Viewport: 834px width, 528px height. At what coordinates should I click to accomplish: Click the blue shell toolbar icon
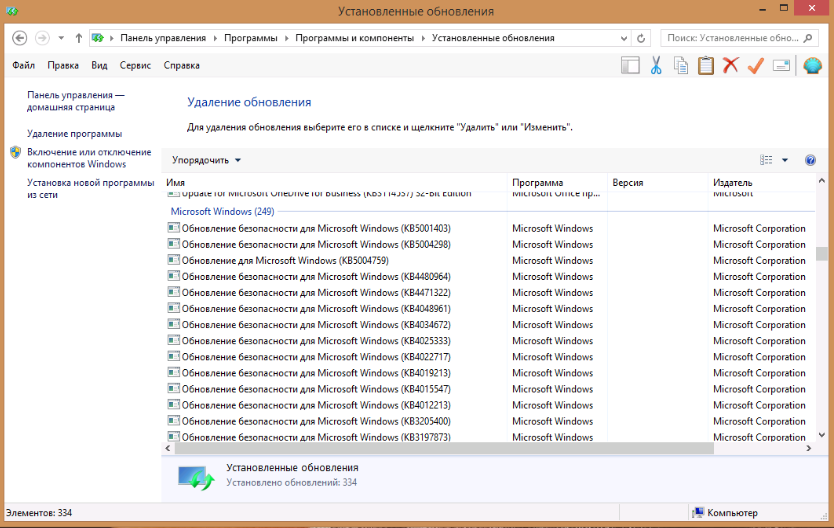(812, 65)
